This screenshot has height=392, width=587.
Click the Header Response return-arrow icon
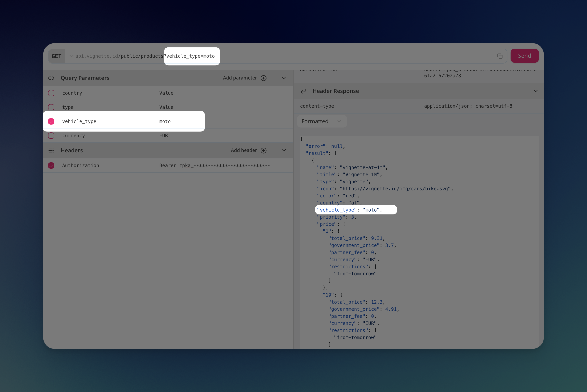click(x=303, y=91)
